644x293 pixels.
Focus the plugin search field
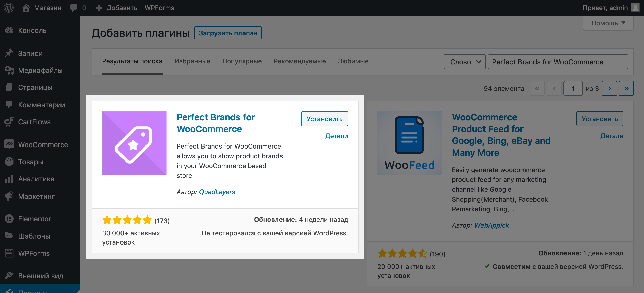(x=558, y=62)
